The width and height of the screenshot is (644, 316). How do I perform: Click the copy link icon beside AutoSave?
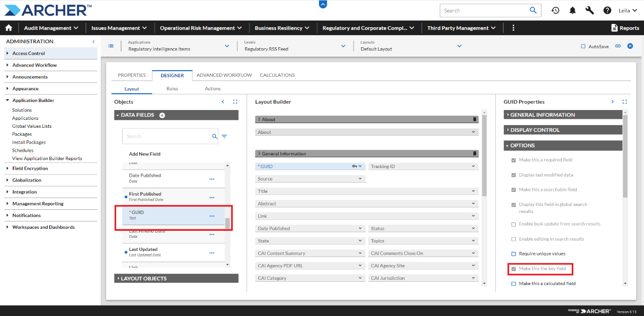pos(618,46)
